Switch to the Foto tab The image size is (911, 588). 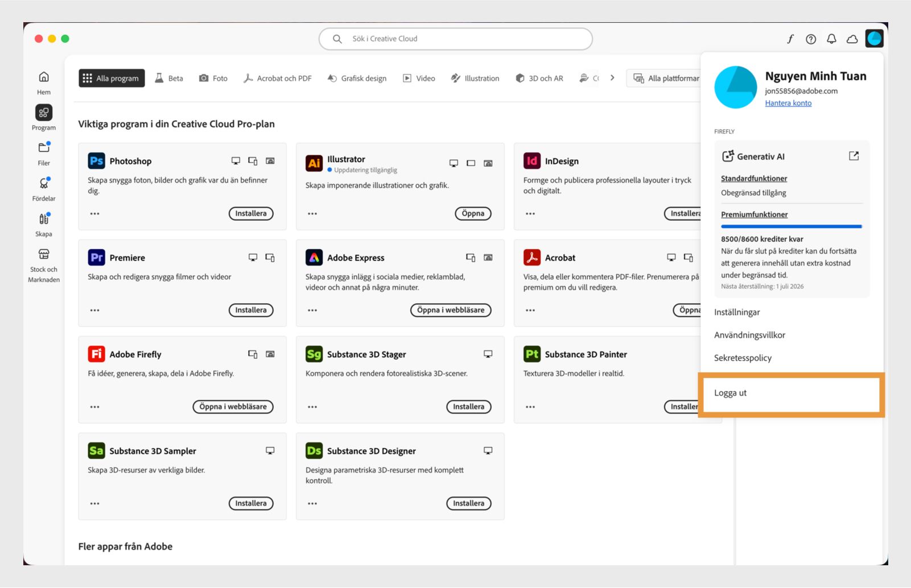[x=213, y=78]
